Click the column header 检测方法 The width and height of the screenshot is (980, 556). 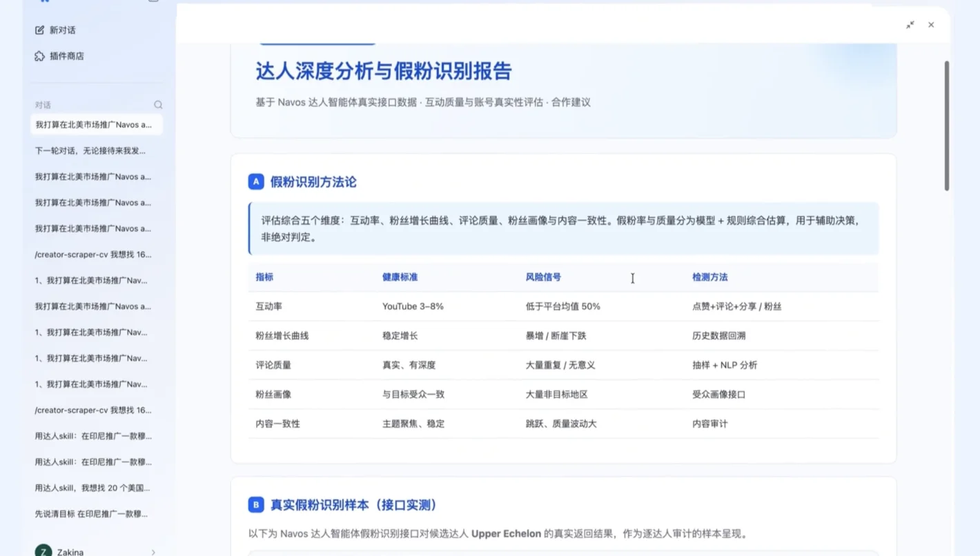click(710, 277)
